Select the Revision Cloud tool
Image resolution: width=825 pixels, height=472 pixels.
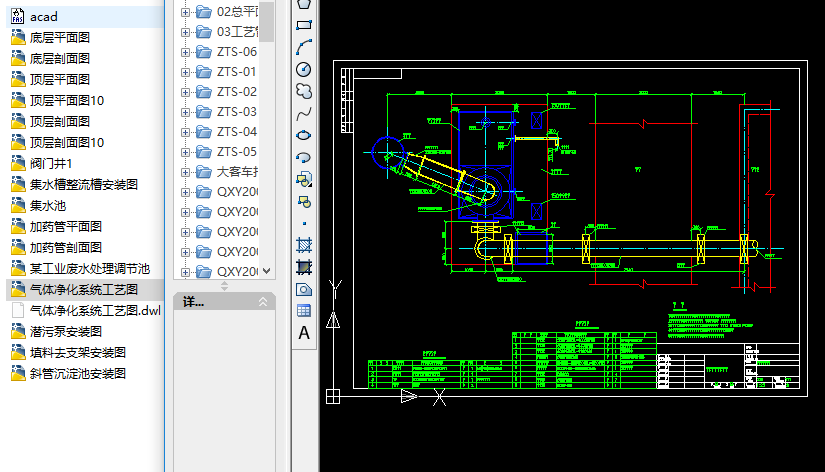(x=305, y=91)
